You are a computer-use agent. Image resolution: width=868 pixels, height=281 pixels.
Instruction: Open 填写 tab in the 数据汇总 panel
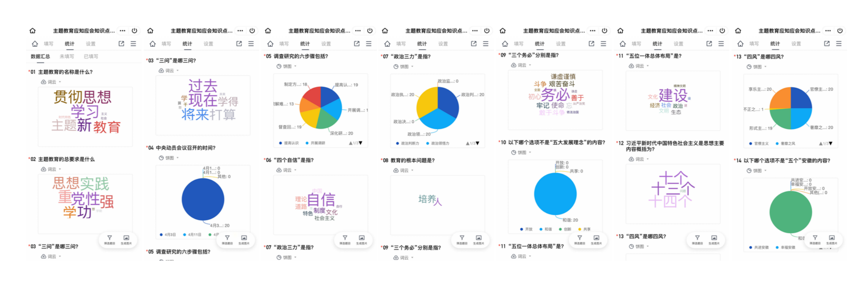[49, 44]
